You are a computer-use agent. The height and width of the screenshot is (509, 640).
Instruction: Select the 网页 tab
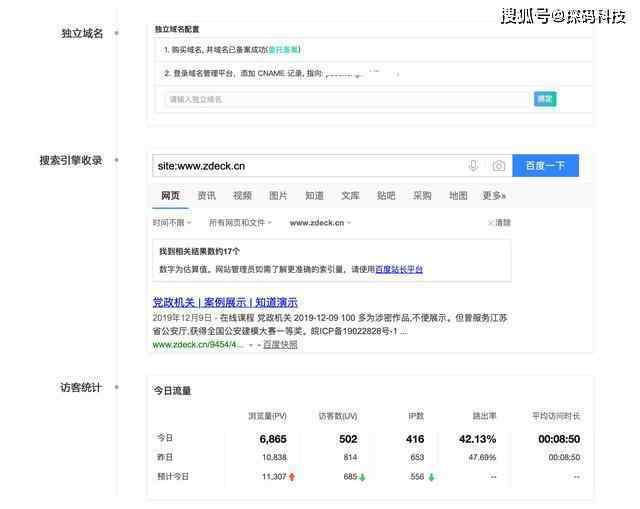coord(170,196)
